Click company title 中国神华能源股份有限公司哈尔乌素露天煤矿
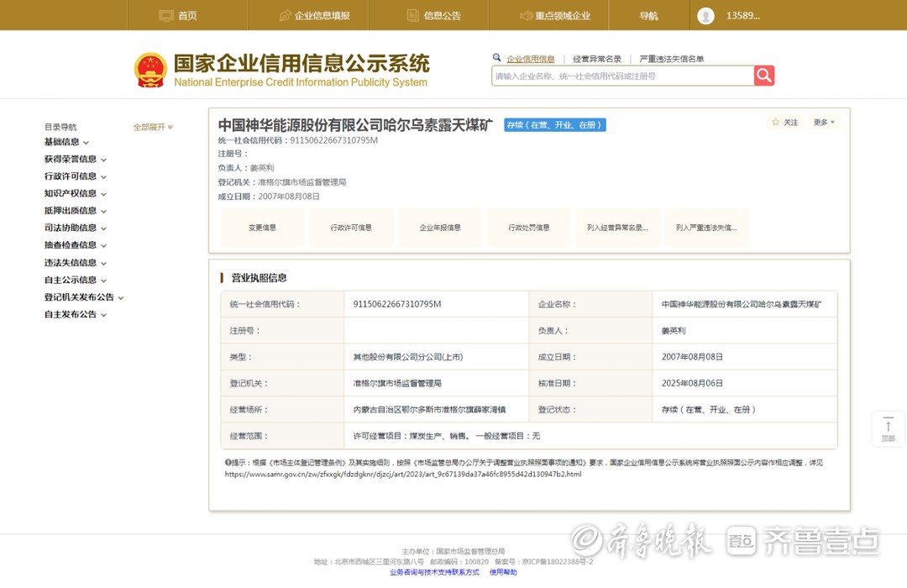Viewport: 907px width, 588px height. (x=355, y=125)
